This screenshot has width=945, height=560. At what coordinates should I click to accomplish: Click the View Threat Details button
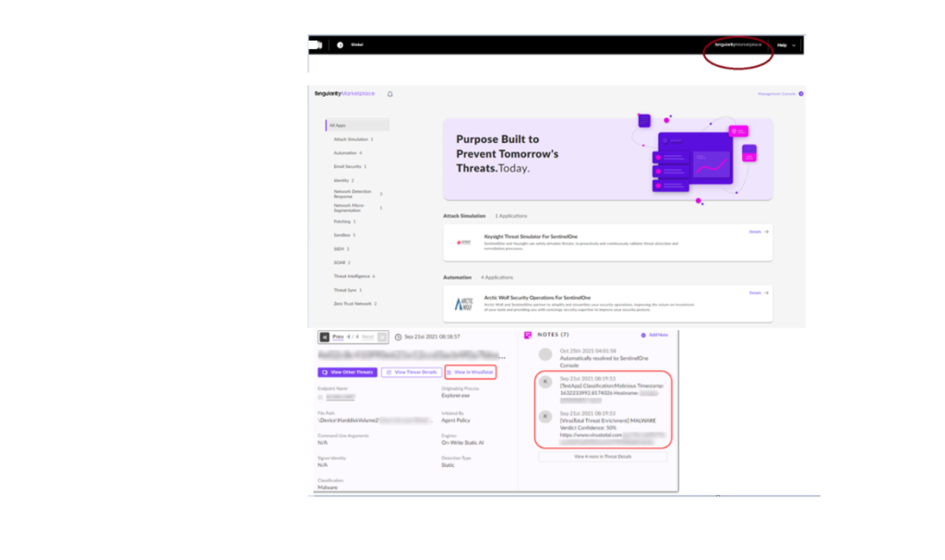(x=412, y=373)
